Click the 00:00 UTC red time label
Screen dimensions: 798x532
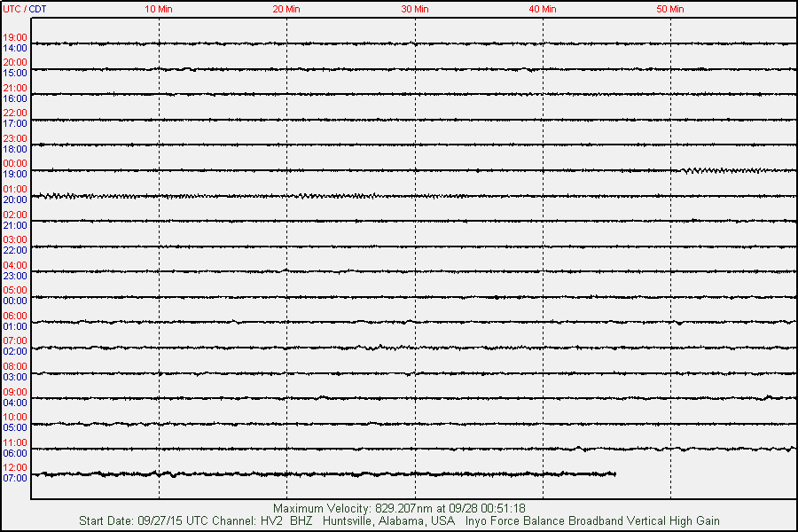click(x=15, y=163)
